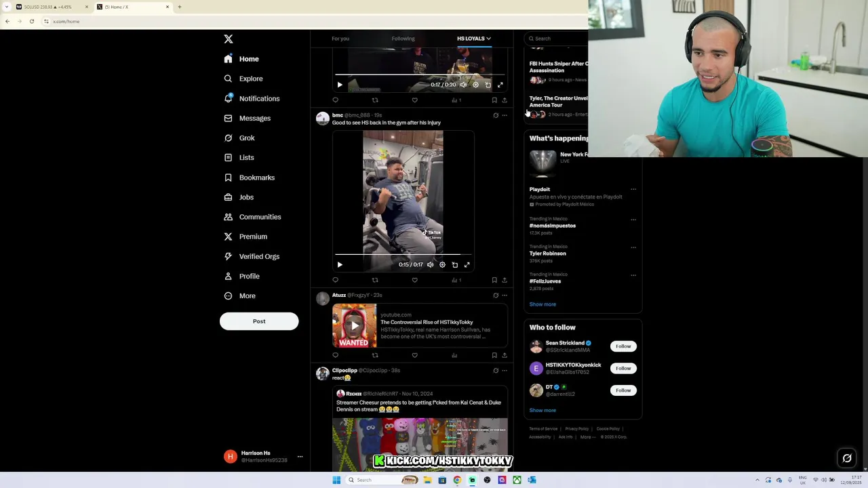Screen dimensions: 868x488
Task: Bookmark bmc's gym post
Action: click(494, 280)
